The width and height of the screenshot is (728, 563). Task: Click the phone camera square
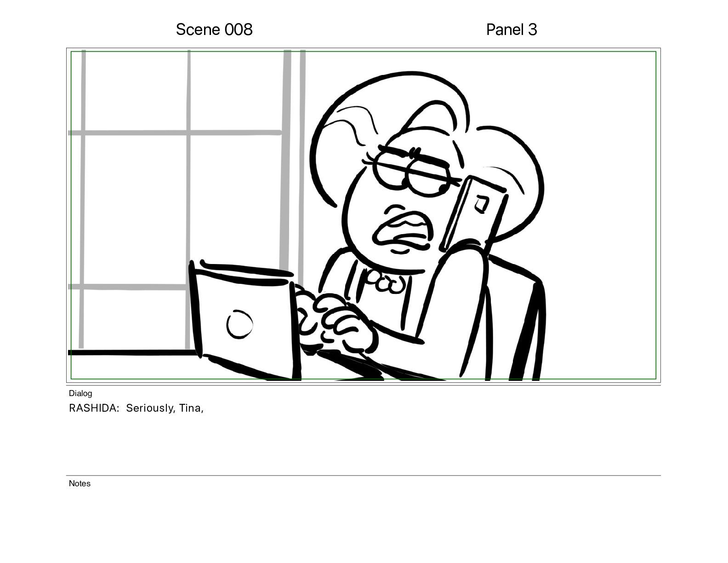[x=482, y=204]
